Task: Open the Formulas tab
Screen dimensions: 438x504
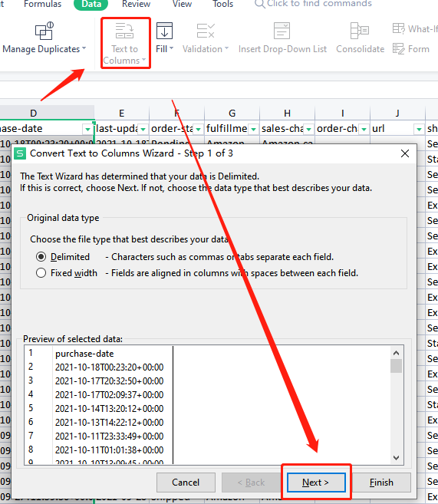Action: tap(42, 4)
